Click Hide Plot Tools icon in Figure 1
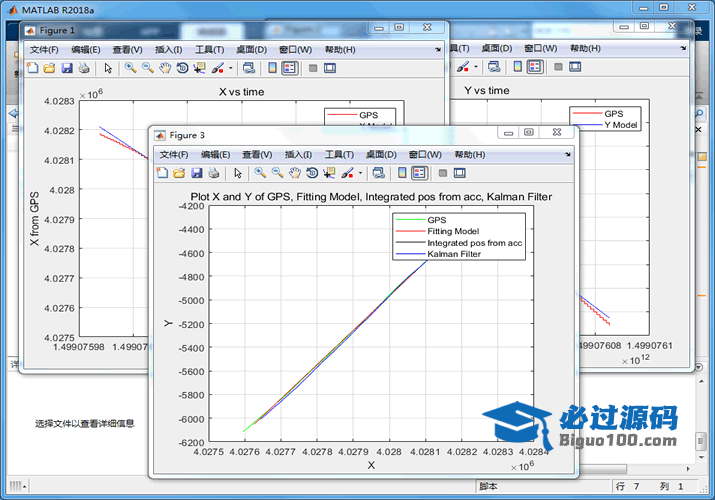 point(313,68)
